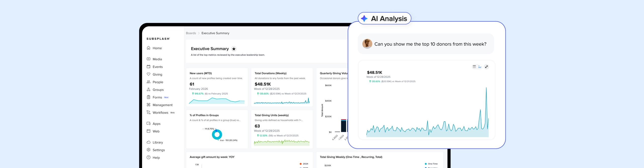Viewport: 644px width, 168px height.
Task: Click the top 10 donors question text
Action: tap(430, 44)
